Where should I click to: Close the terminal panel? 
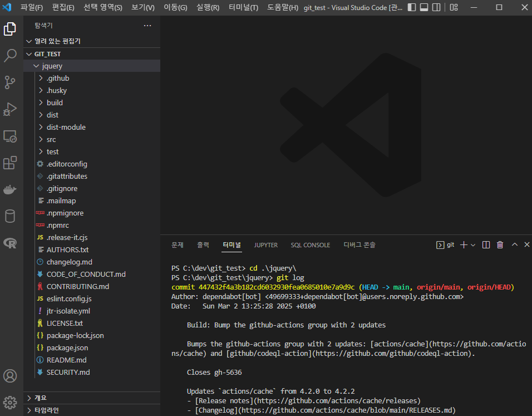(x=526, y=244)
